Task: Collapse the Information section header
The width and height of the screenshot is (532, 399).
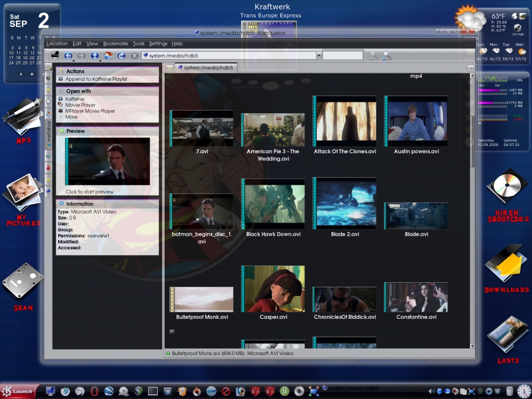Action: click(107, 204)
